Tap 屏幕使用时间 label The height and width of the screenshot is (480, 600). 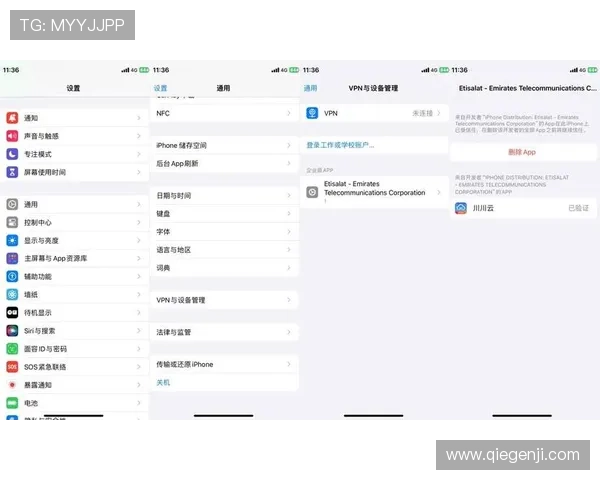[x=45, y=172]
